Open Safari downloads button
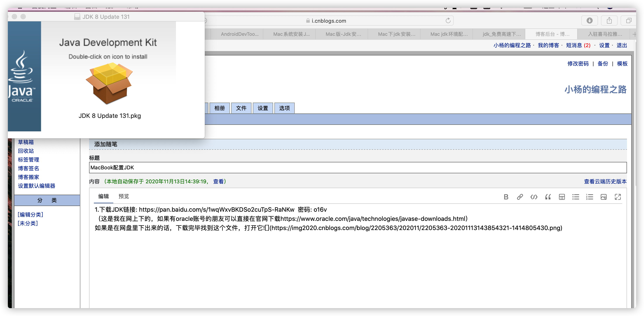Screen dimensions: 644x316 pyautogui.click(x=589, y=21)
